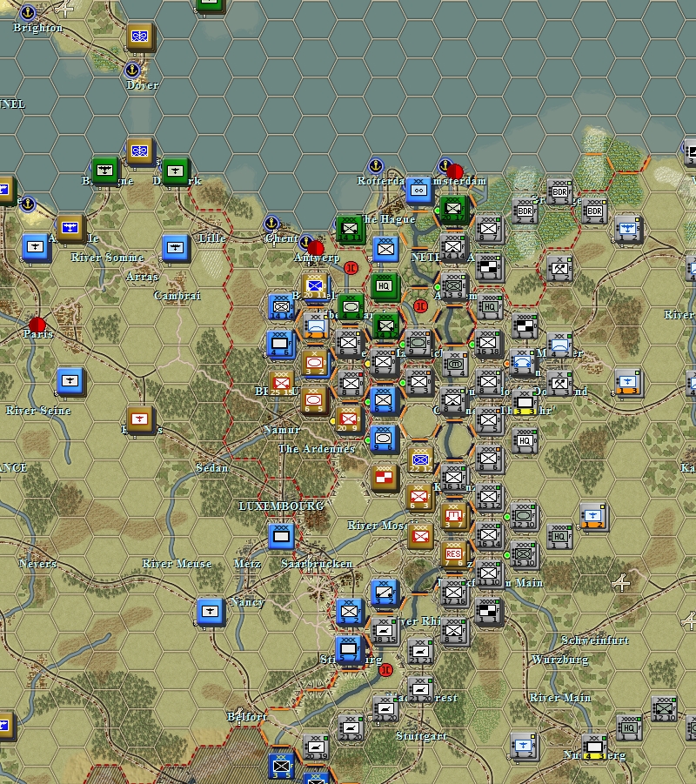
Task: Click the Dover port anchor icon
Action: (132, 70)
